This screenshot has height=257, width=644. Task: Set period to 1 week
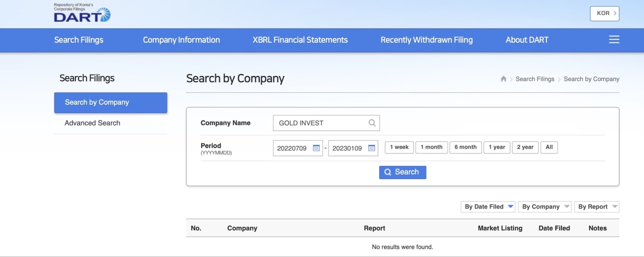(399, 147)
